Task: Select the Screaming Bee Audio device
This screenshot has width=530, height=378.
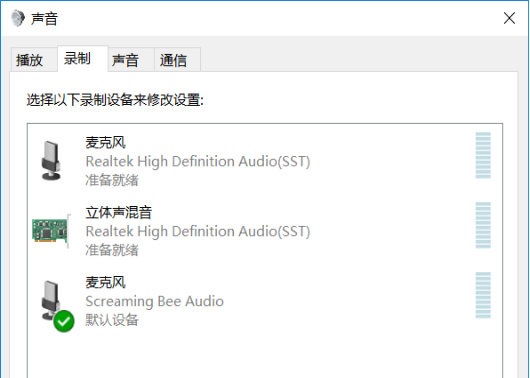Action: coord(265,301)
